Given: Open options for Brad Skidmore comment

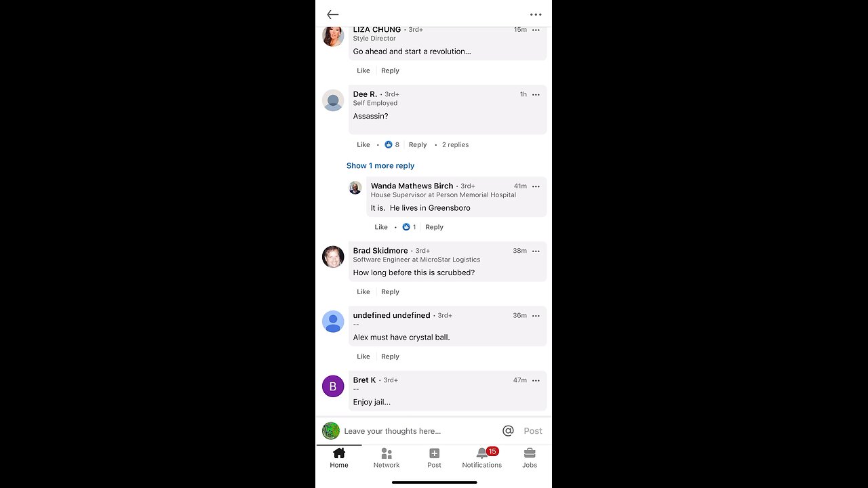Looking at the screenshot, I should 536,251.
